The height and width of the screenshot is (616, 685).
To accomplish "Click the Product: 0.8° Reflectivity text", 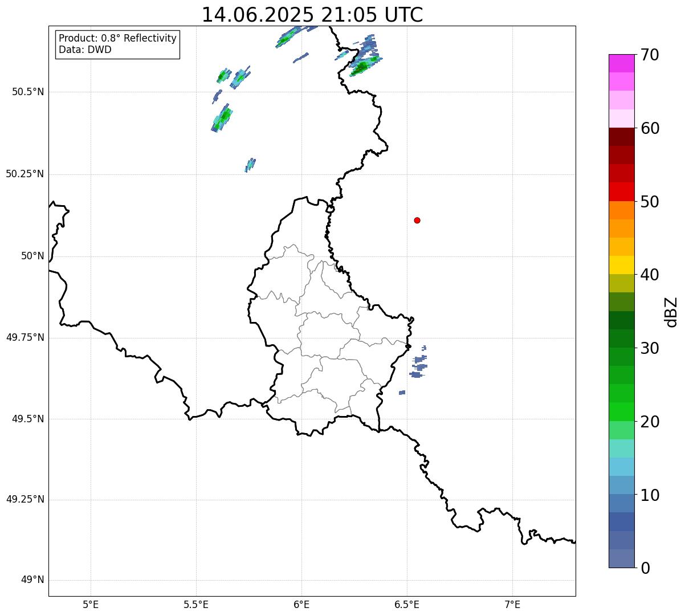I will pyautogui.click(x=118, y=38).
